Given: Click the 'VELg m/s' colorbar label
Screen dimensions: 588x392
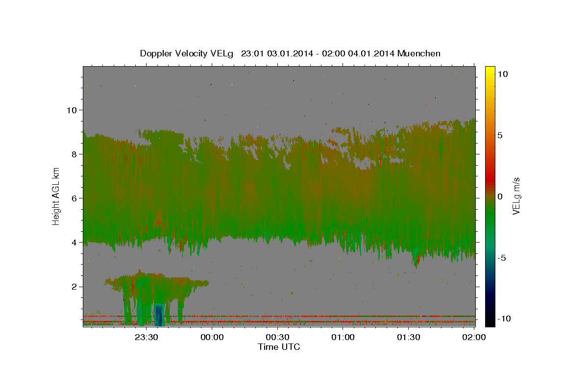Looking at the screenshot, I should (516, 196).
